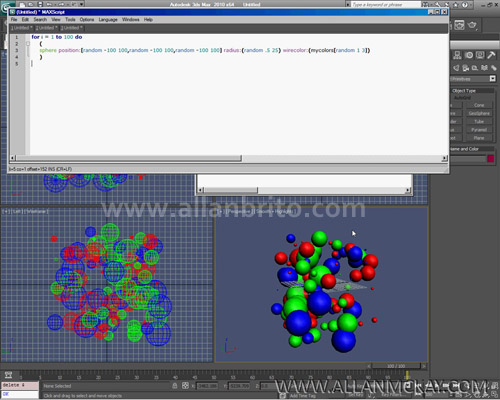Click the editor scrollbar right arrow
500x400 pixels.
(x=444, y=158)
